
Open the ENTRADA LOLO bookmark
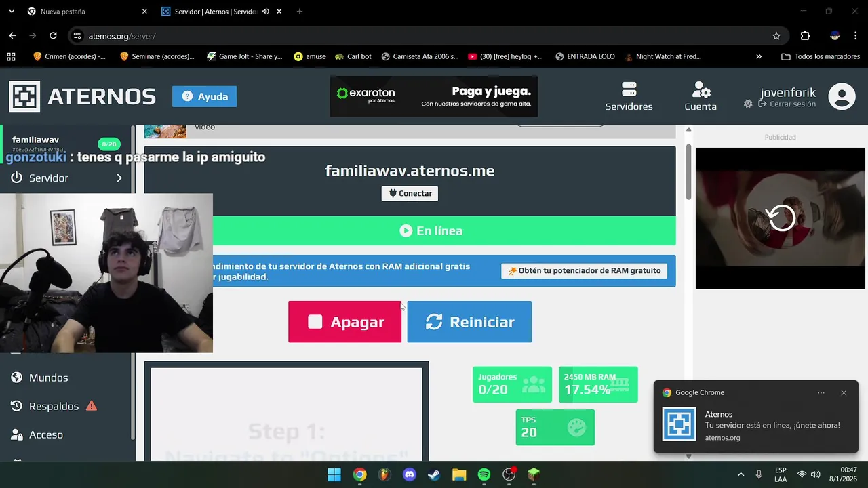[x=585, y=57]
